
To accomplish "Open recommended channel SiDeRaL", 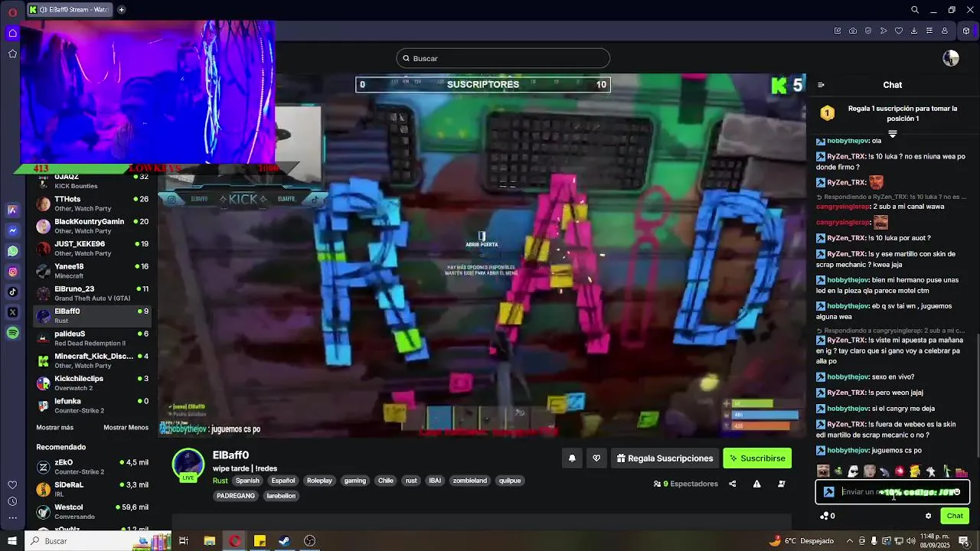I will (x=92, y=489).
